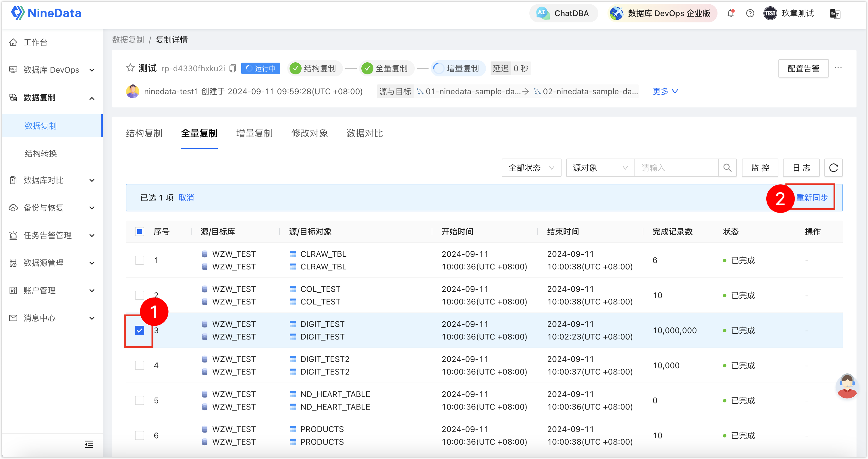Expand 更多 details link

[x=665, y=91]
